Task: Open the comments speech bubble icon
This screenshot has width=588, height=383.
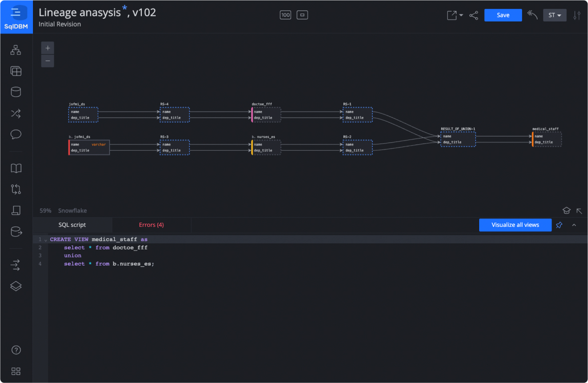Action: (16, 135)
